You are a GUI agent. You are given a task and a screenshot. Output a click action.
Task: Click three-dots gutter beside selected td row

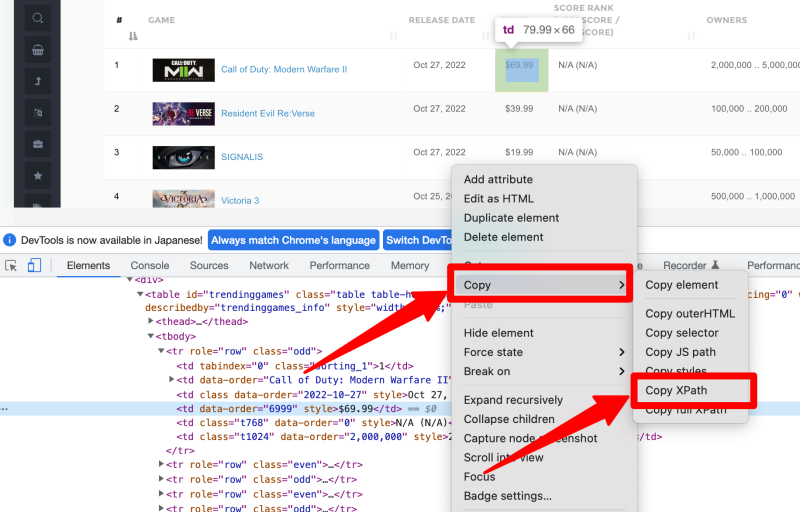pyautogui.click(x=4, y=409)
